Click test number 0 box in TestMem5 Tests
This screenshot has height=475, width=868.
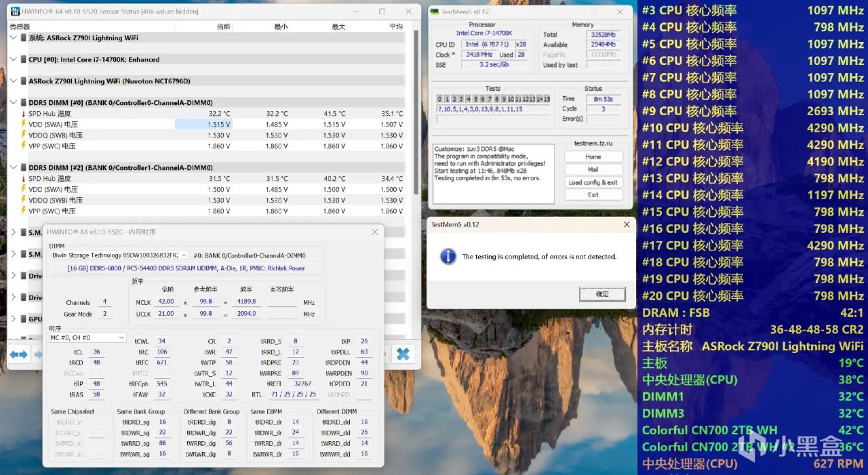[439, 99]
